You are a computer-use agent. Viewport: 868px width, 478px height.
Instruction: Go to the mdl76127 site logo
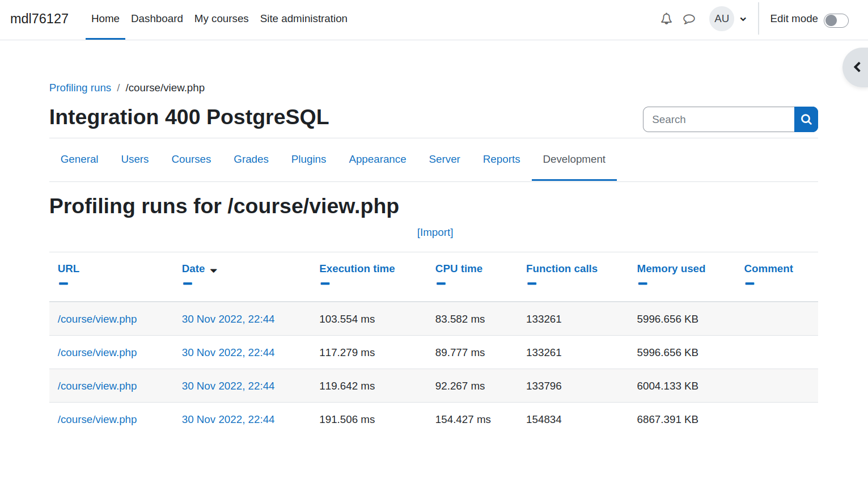(39, 19)
